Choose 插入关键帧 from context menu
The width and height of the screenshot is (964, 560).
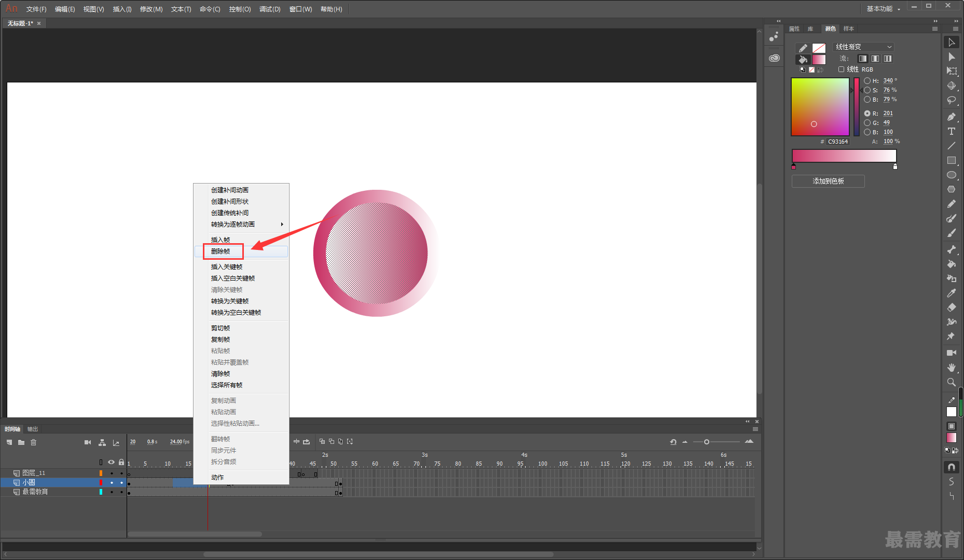pos(241,267)
